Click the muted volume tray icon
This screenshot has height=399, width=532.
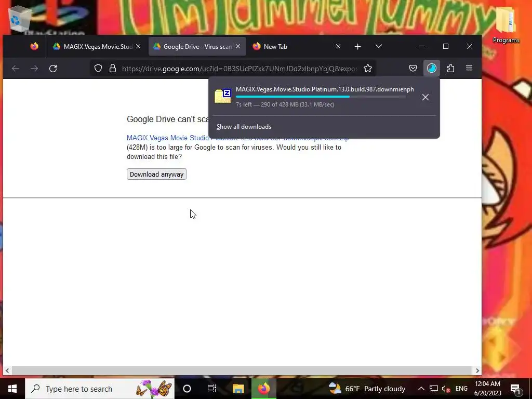pos(446,389)
